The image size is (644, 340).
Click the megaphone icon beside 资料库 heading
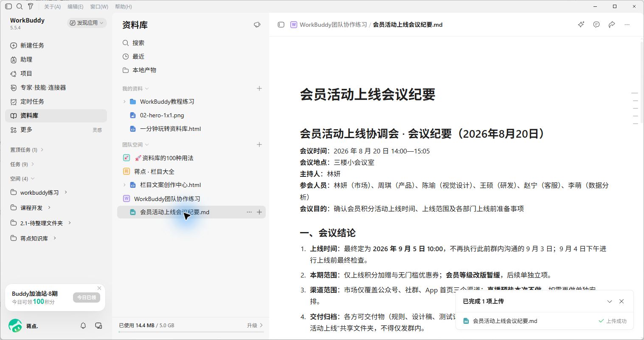pos(257,25)
